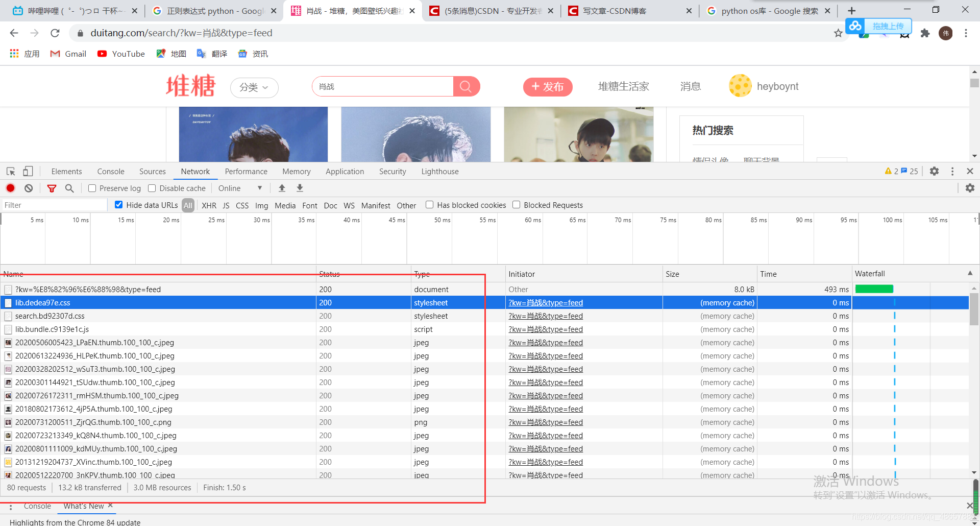Close the DevTools panel
Screen dimensions: 980x526
point(970,171)
